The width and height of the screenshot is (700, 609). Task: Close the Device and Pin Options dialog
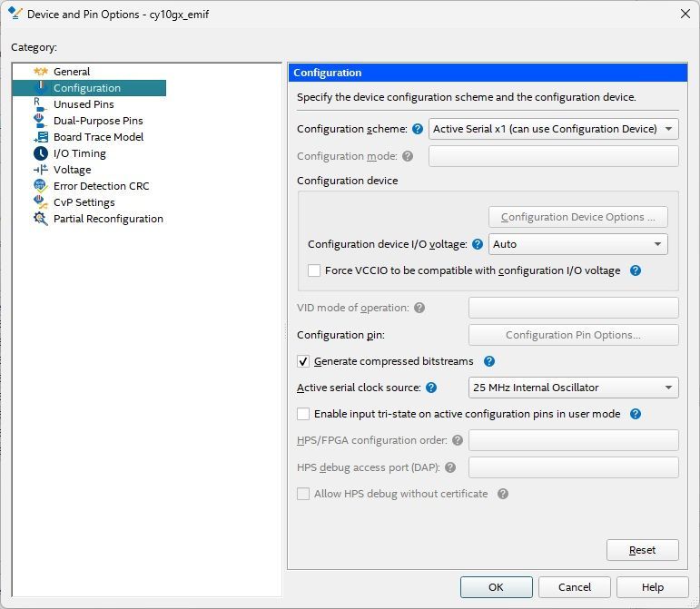[x=685, y=14]
